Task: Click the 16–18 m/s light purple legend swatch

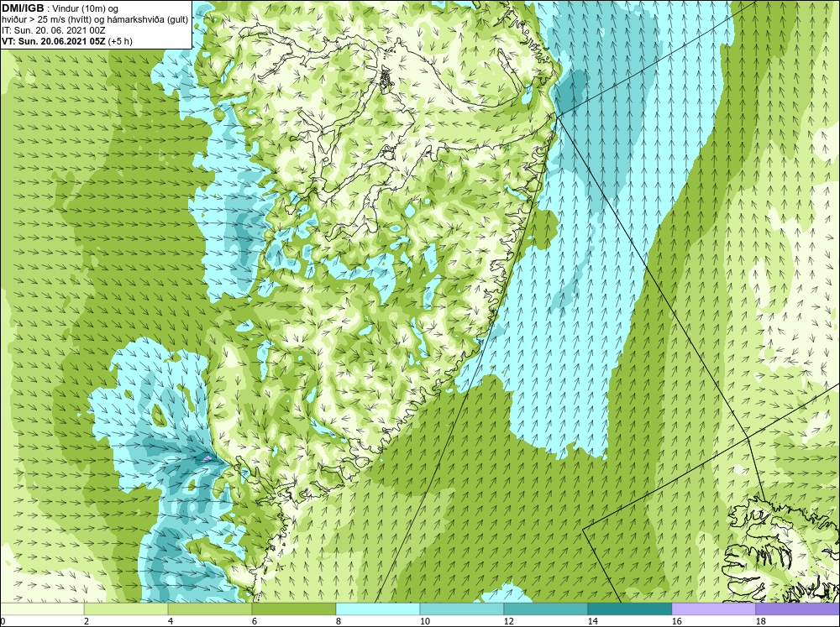Action: tap(713, 609)
